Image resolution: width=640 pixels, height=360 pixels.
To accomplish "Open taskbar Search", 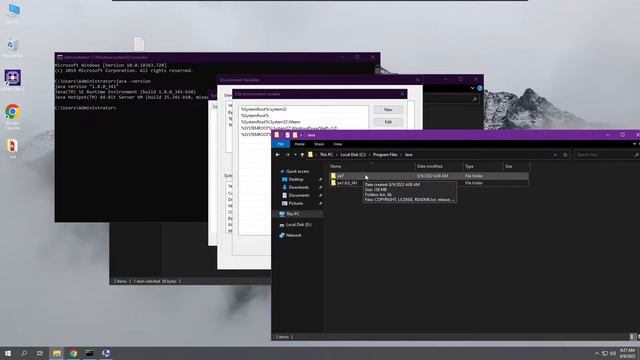I will (x=24, y=353).
